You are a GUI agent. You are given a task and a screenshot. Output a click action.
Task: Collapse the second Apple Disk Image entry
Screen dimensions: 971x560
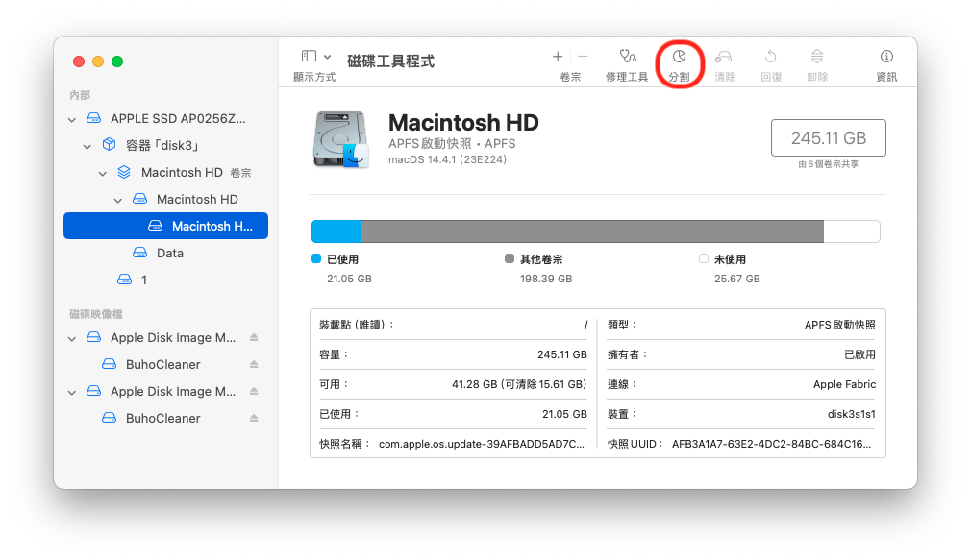pos(72,393)
